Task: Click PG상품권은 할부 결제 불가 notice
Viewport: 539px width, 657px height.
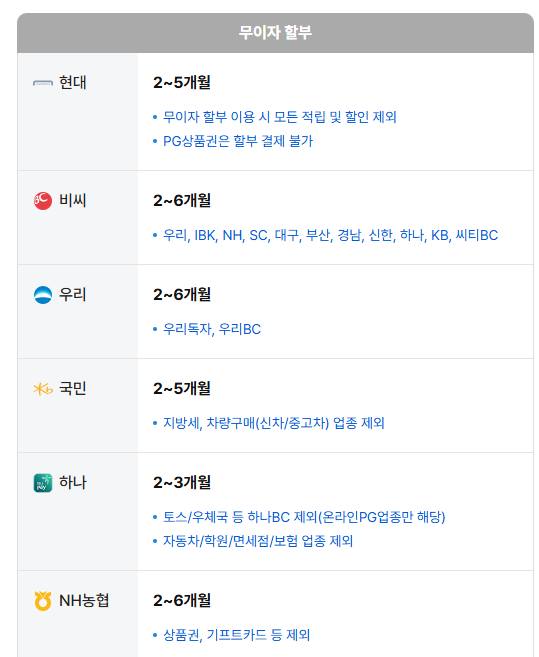Action: click(238, 141)
